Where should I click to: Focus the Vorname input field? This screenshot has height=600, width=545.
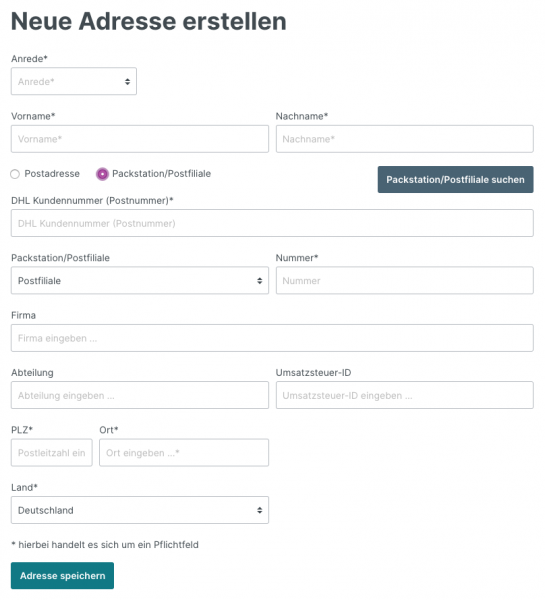click(140, 139)
